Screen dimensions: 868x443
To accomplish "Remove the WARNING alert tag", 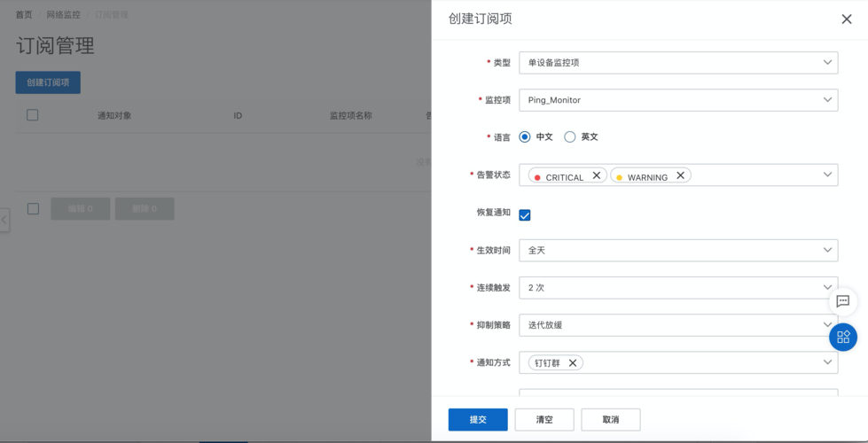I will coord(680,175).
